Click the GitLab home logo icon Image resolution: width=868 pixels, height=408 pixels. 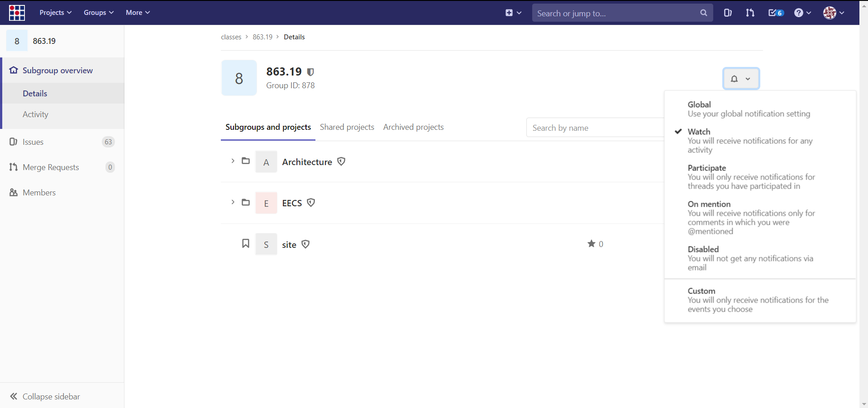click(17, 13)
